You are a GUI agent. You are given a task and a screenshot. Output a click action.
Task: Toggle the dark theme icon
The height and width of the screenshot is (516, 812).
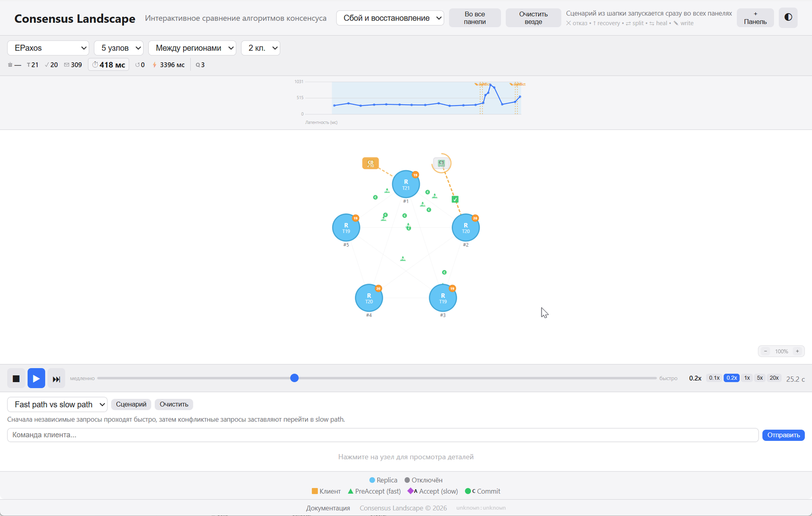coord(788,18)
